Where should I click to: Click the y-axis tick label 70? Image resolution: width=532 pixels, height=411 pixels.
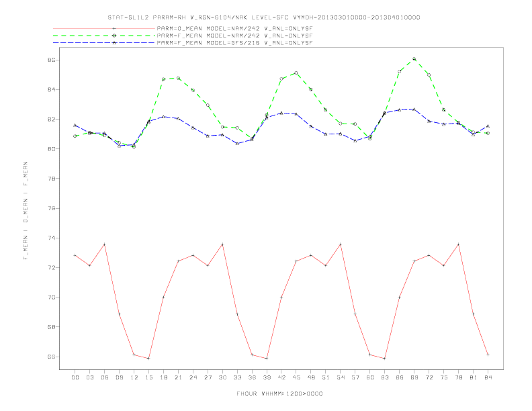click(x=51, y=298)
